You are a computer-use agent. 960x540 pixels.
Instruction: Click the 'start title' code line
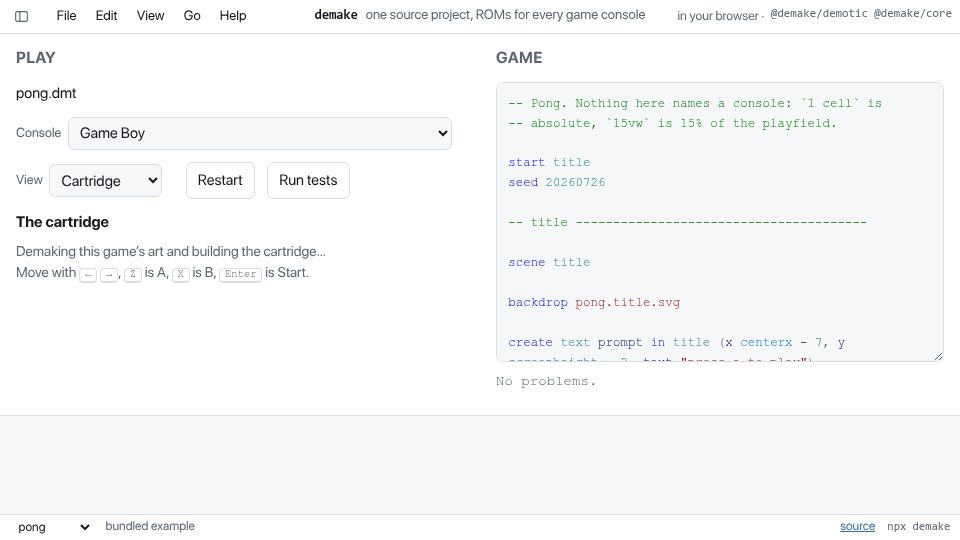tap(549, 162)
